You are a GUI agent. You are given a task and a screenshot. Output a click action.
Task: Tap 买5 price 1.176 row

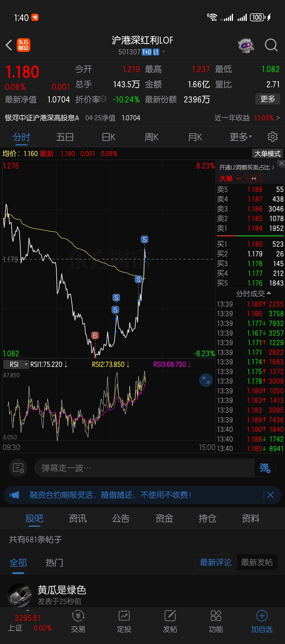(x=250, y=283)
